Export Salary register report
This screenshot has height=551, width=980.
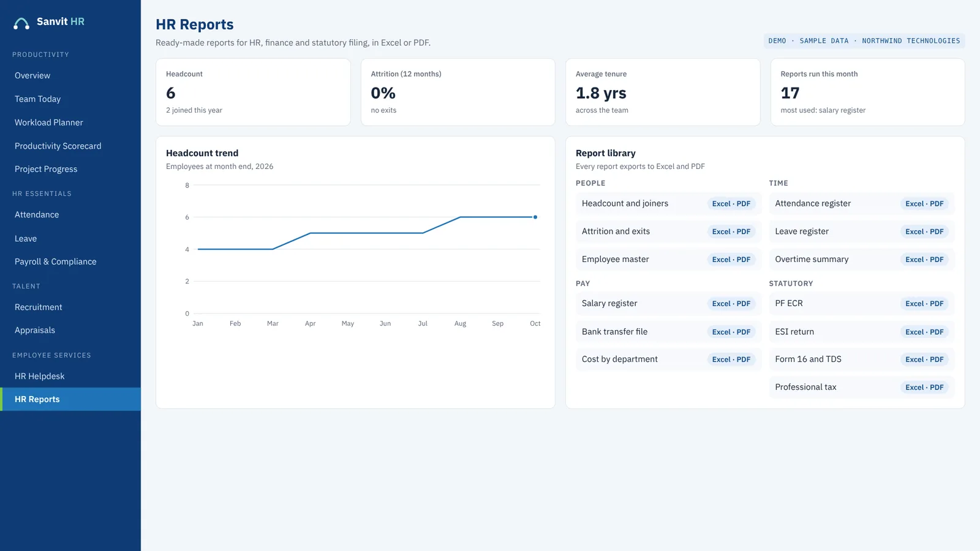pyautogui.click(x=731, y=304)
